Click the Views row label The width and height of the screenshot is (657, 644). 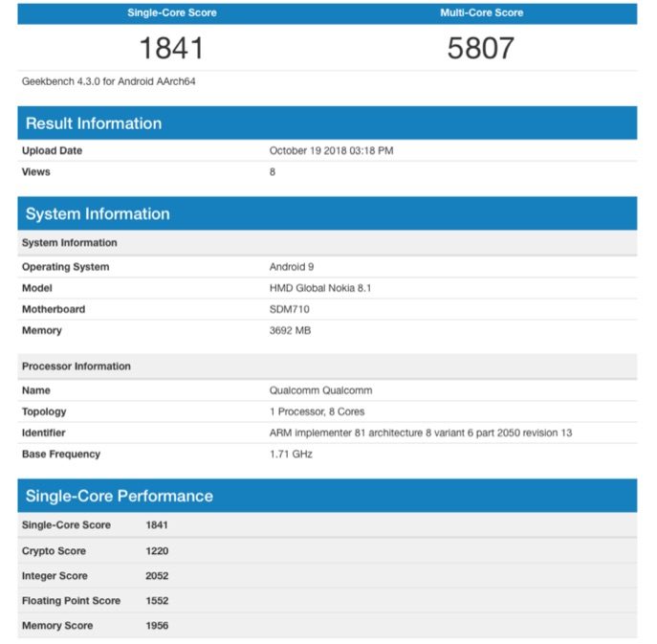pyautogui.click(x=36, y=172)
